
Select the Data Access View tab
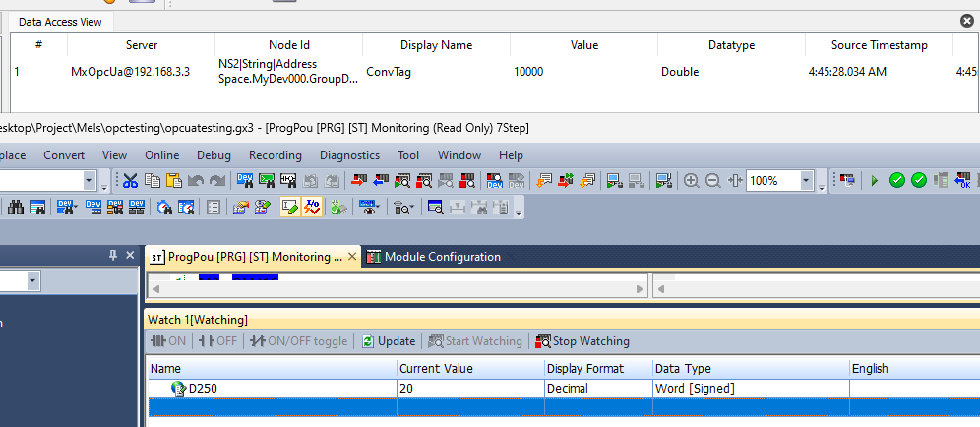click(x=61, y=22)
